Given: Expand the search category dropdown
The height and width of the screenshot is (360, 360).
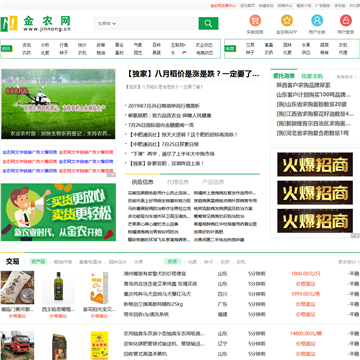Looking at the screenshot, I should coord(107,24).
